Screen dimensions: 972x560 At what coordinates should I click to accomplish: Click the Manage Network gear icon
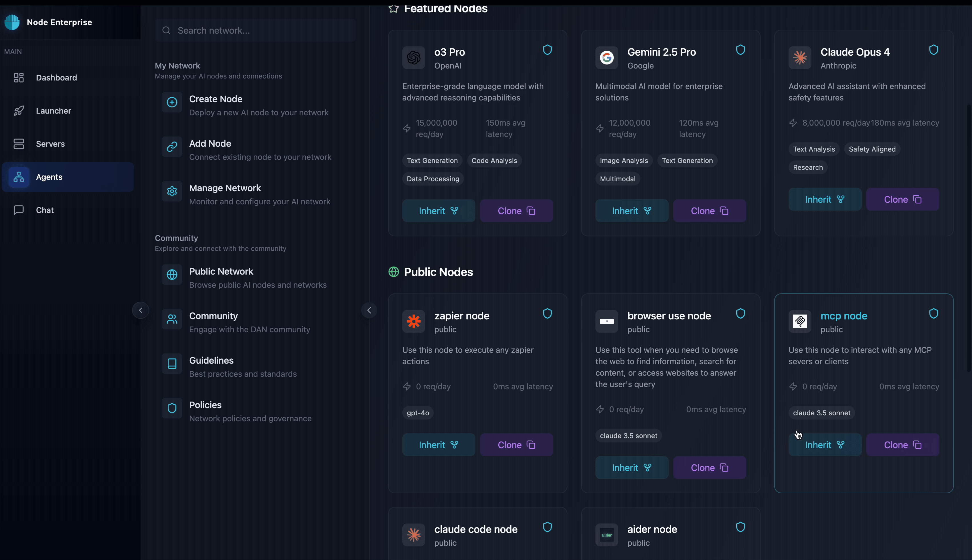172,191
